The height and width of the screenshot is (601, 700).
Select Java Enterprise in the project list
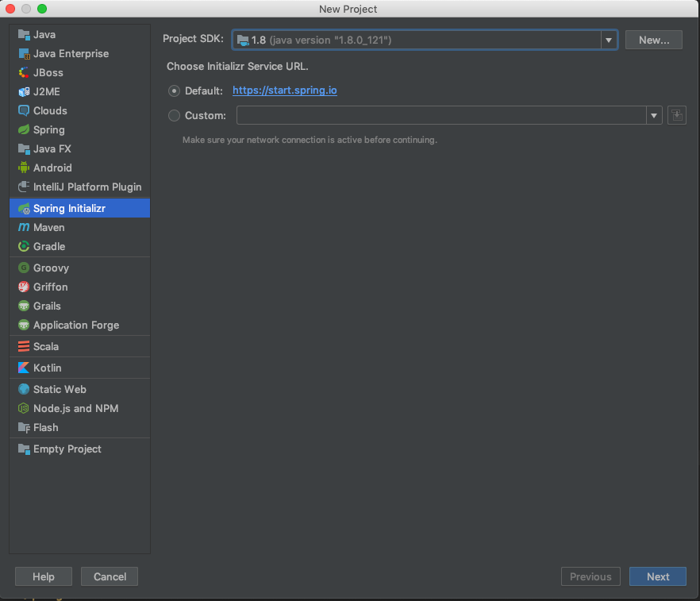[x=80, y=53]
